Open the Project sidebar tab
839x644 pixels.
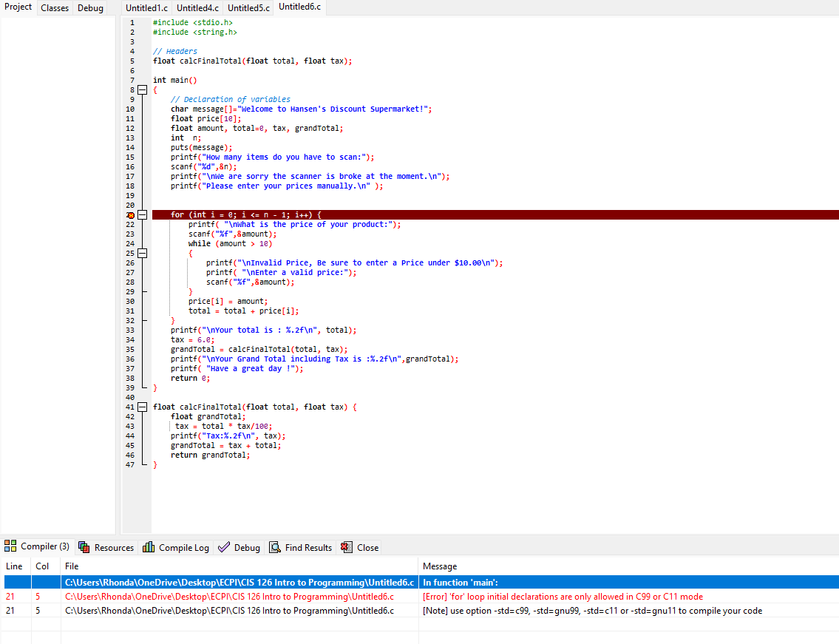17,7
